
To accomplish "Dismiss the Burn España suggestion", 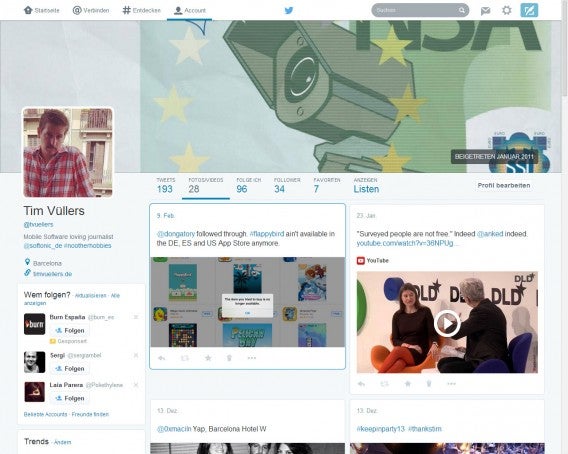I will pos(136,317).
